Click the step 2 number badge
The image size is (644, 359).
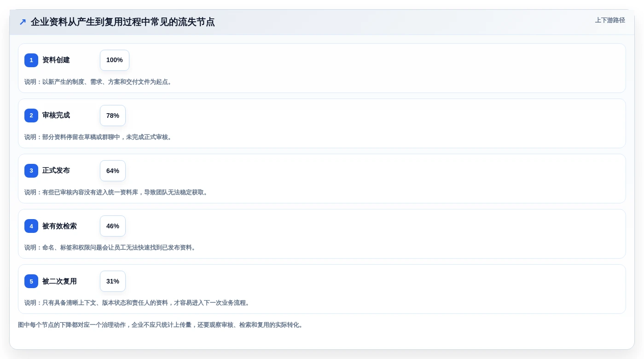tap(31, 116)
